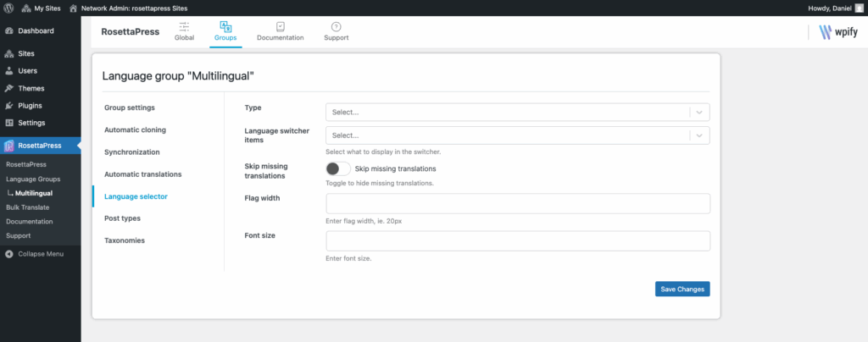Focus the Font size input field
The width and height of the screenshot is (868, 342).
[518, 241]
